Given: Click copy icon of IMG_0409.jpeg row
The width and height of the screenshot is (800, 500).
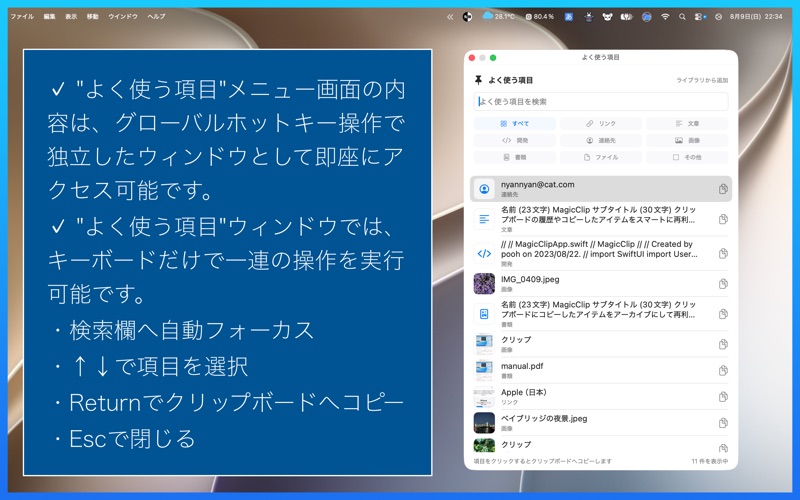Looking at the screenshot, I should point(723,284).
